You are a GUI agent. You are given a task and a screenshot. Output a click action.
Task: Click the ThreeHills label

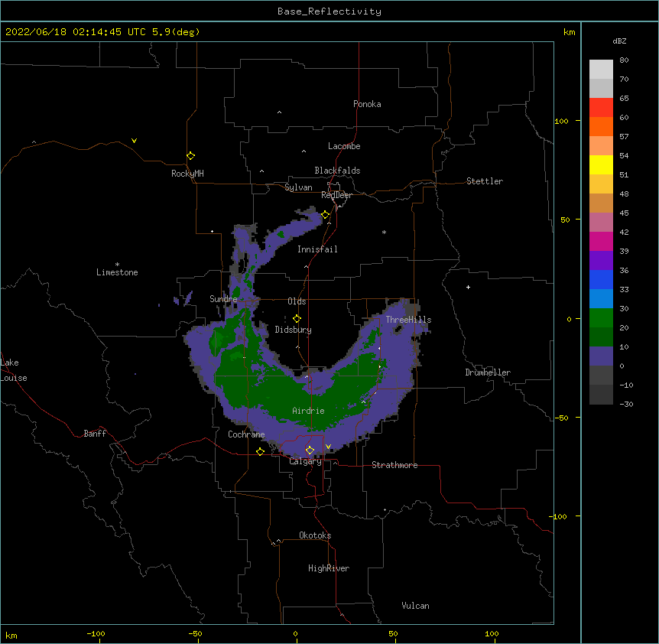[x=408, y=320]
